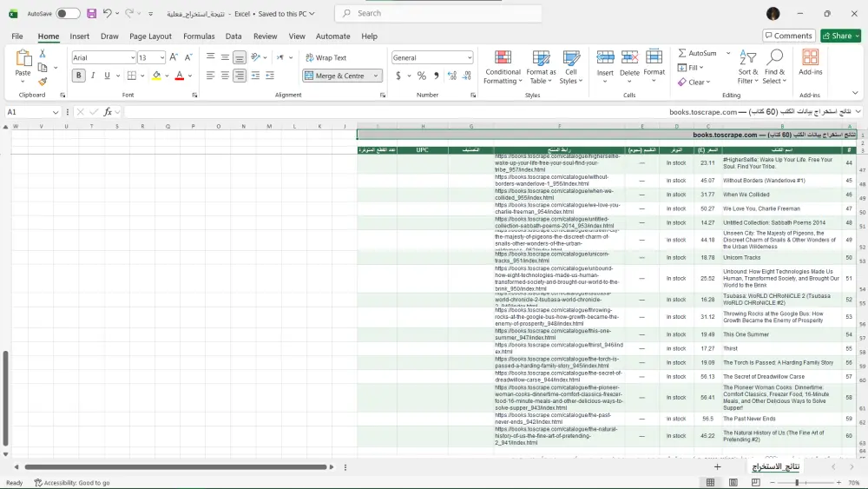Switch to Page Layout tab
The image size is (868, 489).
click(x=150, y=36)
